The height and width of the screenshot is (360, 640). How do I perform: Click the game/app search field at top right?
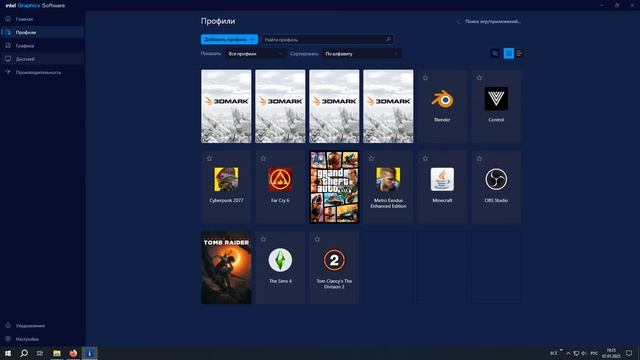(x=489, y=21)
